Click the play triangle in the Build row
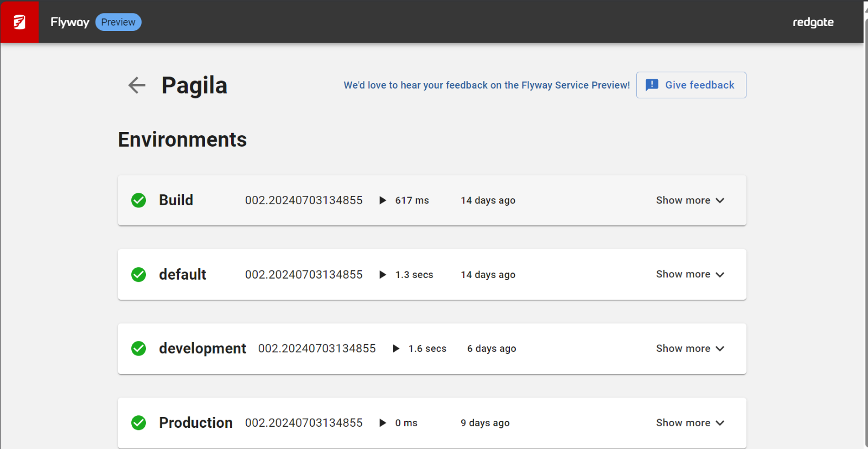868x449 pixels. pyautogui.click(x=382, y=200)
